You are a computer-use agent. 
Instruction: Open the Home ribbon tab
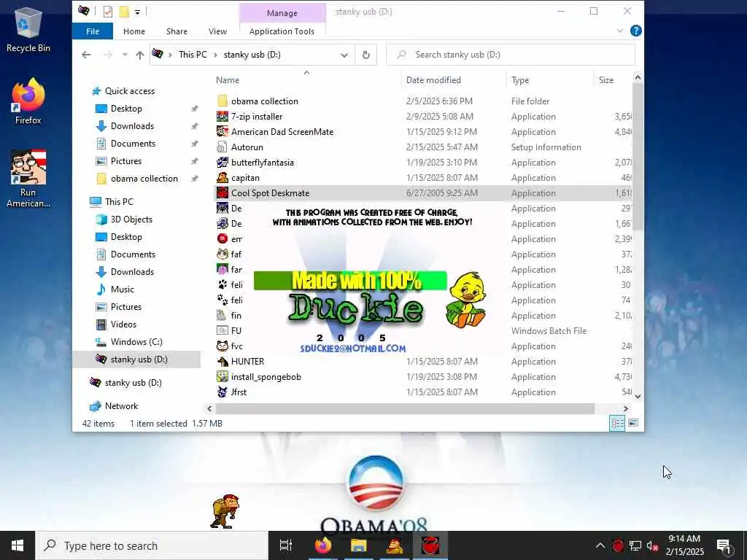click(x=134, y=31)
